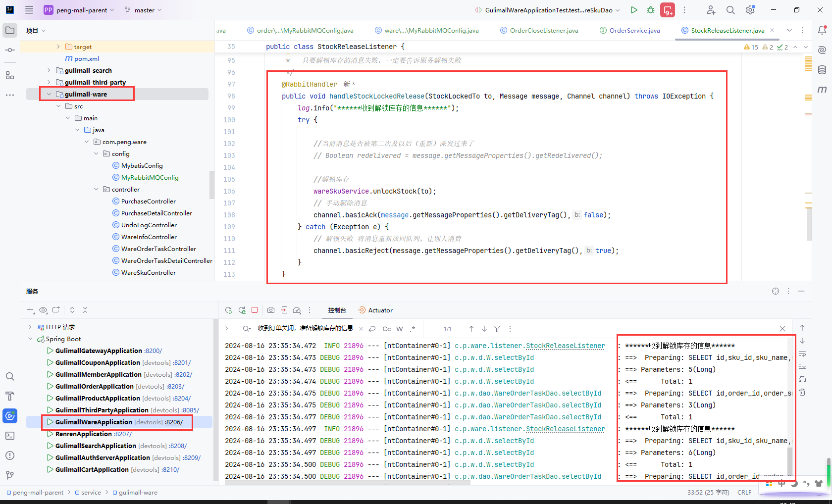Open Search Everywhere magnifier icon
The image size is (832, 504).
(730, 10)
